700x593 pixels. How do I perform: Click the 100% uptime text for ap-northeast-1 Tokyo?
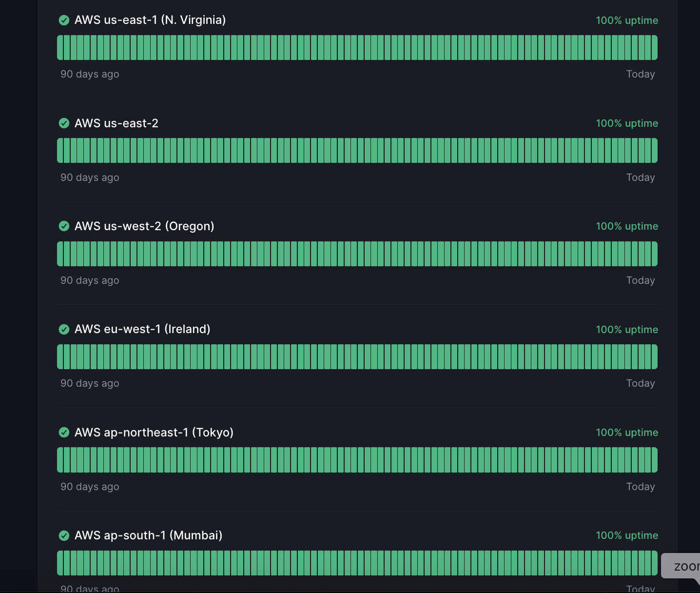click(x=626, y=433)
